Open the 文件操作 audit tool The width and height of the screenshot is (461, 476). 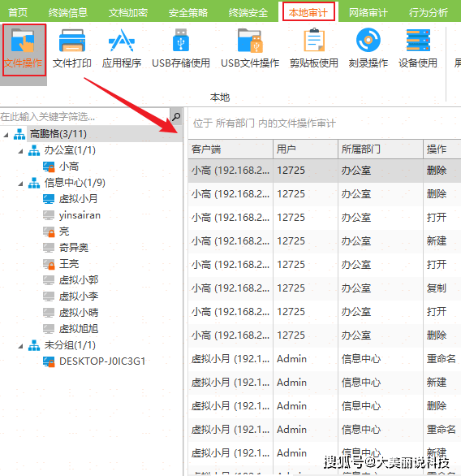(x=24, y=50)
